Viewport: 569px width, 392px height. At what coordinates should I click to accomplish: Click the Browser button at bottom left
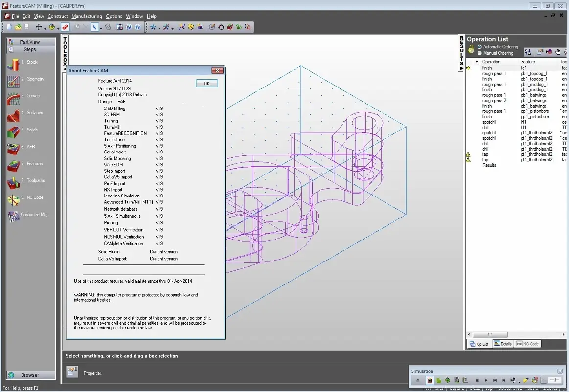(x=31, y=375)
